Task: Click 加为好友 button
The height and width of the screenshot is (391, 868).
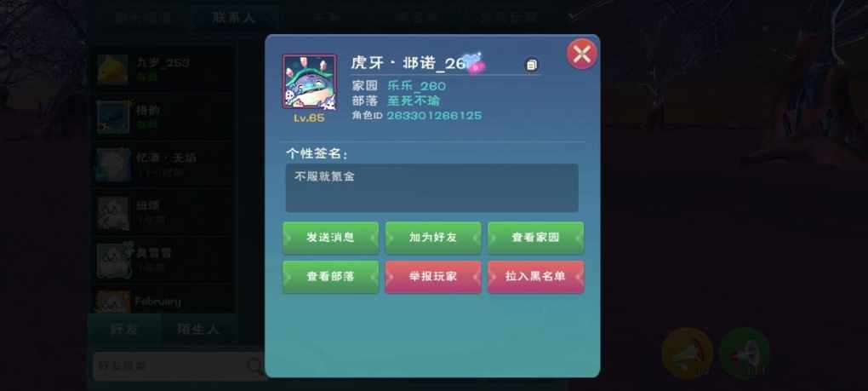Action: pos(433,238)
